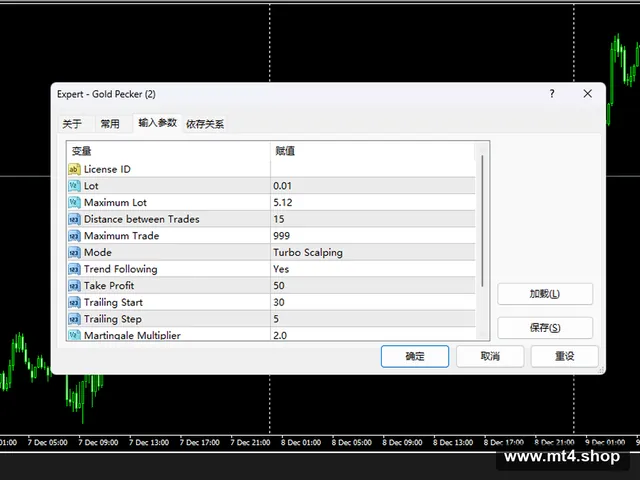640x480 pixels.
Task: Select the Maximum Lot value 5.12
Action: (373, 202)
